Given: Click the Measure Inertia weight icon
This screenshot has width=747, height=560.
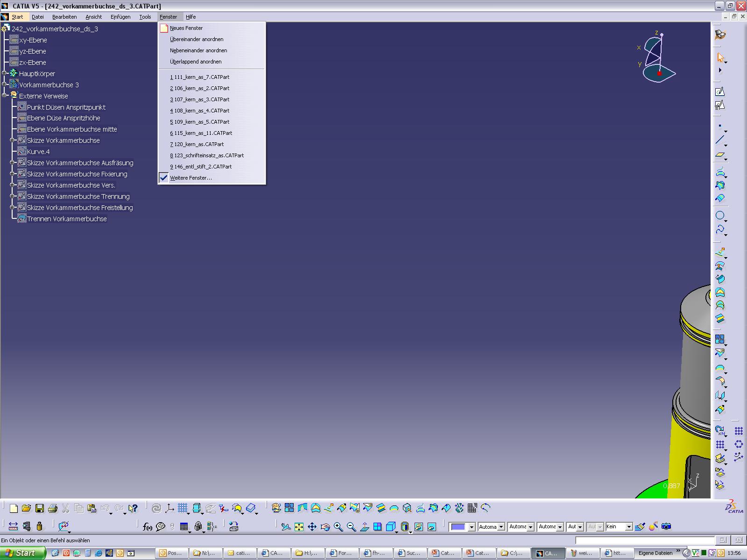Looking at the screenshot, I should pyautogui.click(x=40, y=527).
